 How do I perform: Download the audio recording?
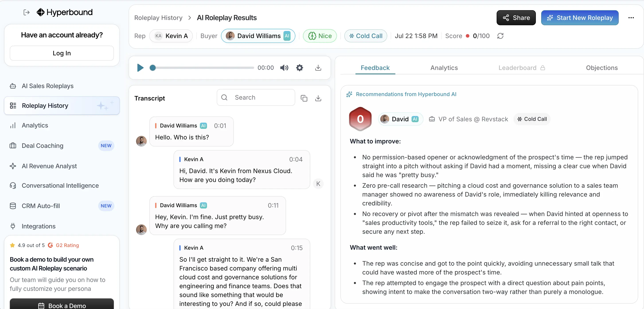click(x=318, y=68)
